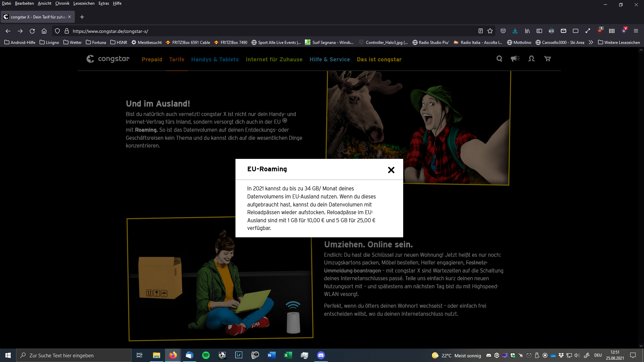This screenshot has width=644, height=362.
Task: Open the congstar search icon
Action: coord(499,59)
